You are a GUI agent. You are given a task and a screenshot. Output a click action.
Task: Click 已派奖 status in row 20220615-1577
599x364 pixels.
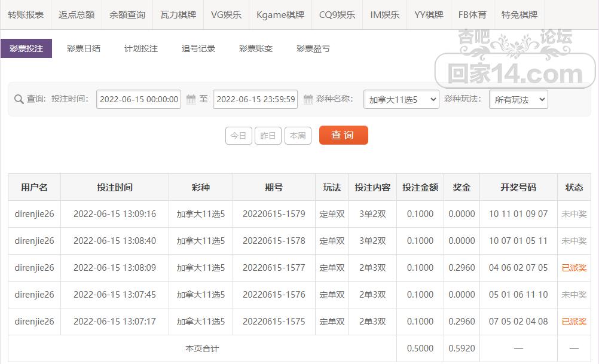(574, 268)
